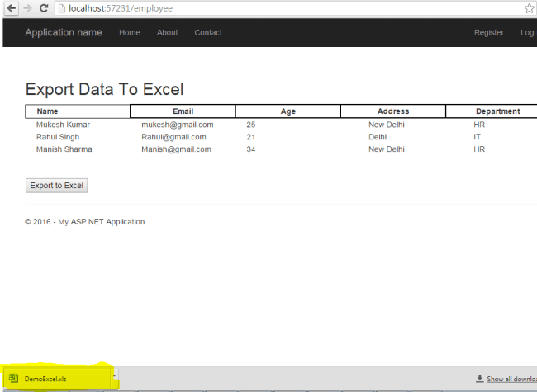Go to the Register page
Viewport: 537px width, 392px height.
coord(489,32)
